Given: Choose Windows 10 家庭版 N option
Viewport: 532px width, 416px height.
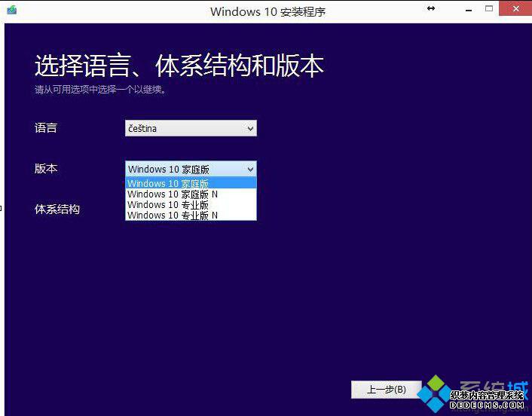Looking at the screenshot, I should coord(191,194).
